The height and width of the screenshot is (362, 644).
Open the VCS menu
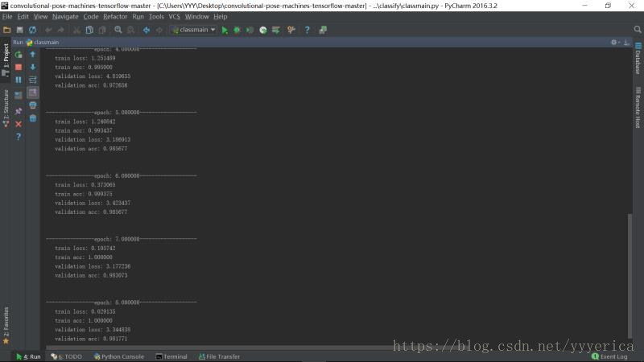174,17
